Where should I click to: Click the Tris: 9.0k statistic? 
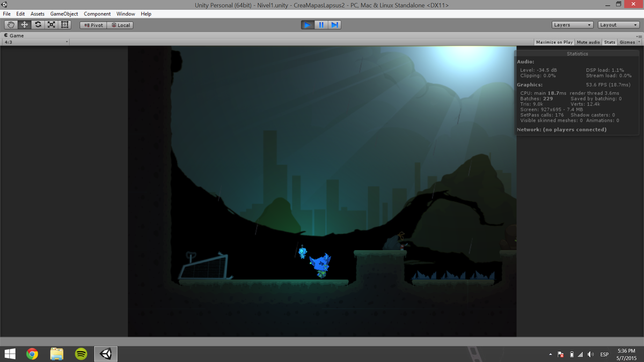[x=531, y=104]
